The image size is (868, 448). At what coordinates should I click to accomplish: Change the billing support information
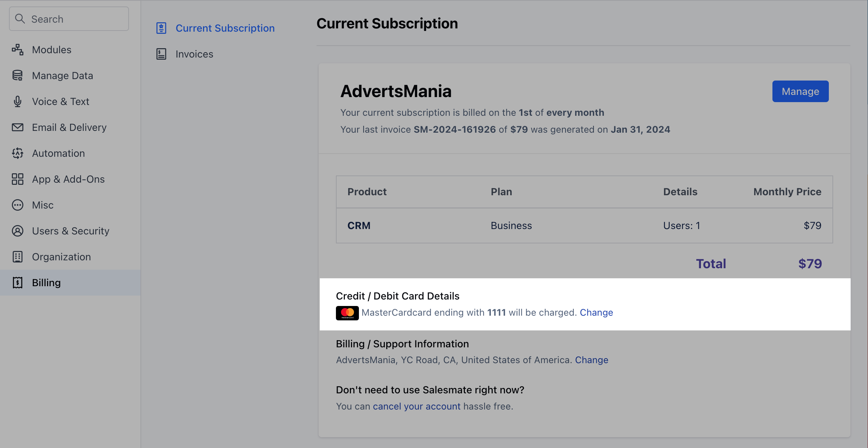591,360
